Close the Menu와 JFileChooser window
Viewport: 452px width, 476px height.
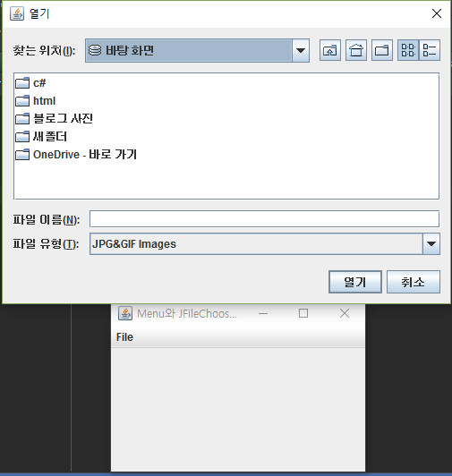click(x=345, y=313)
